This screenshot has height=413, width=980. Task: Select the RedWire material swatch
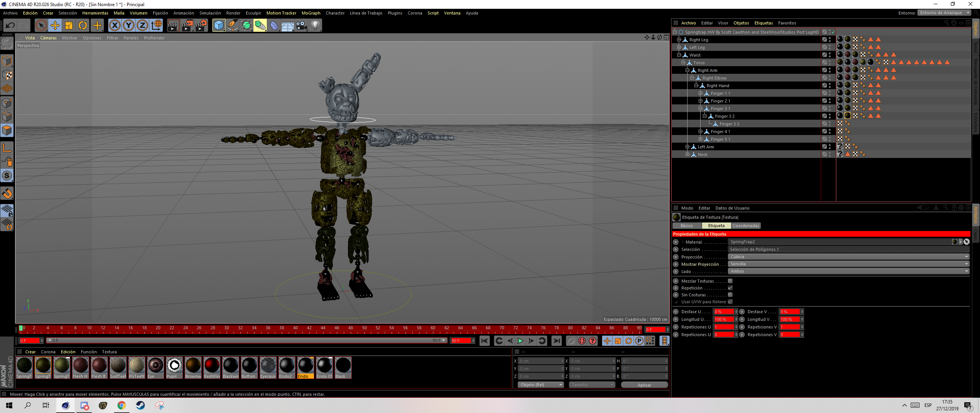pos(212,368)
